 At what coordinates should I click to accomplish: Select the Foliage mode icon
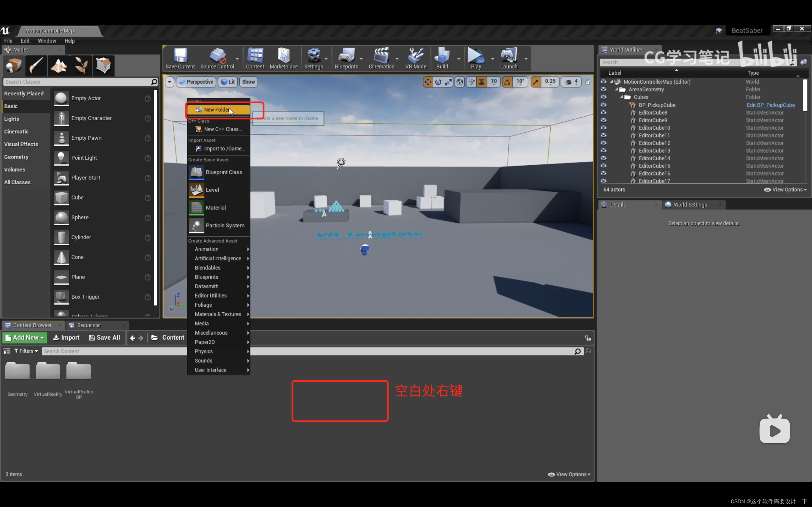pyautogui.click(x=81, y=65)
